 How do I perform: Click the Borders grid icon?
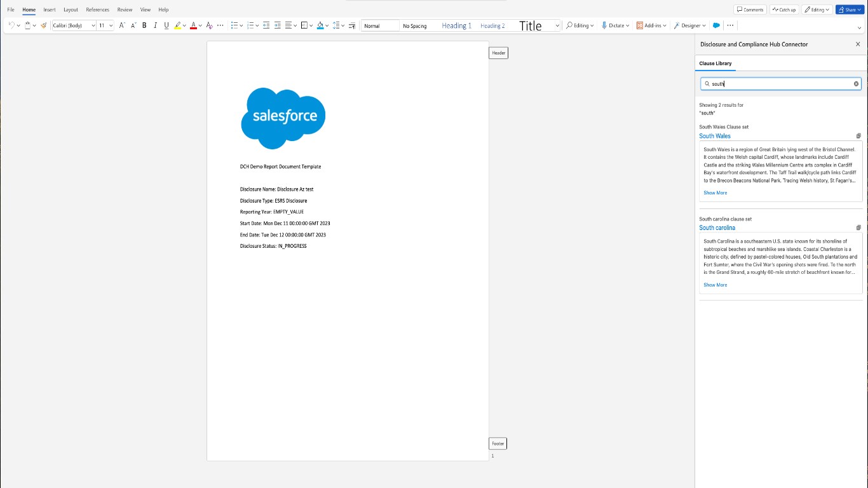tap(304, 25)
